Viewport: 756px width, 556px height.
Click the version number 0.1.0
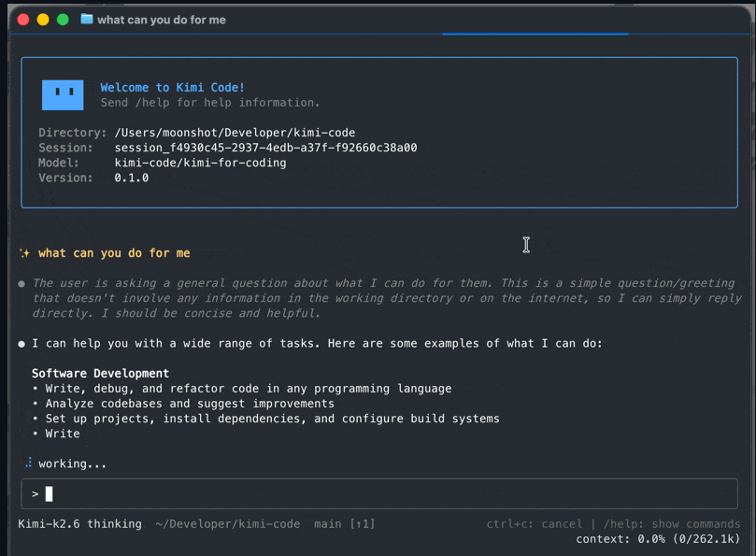pyautogui.click(x=132, y=178)
